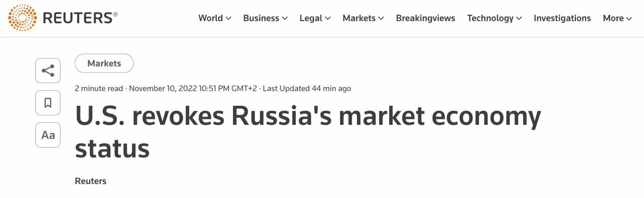Open the Aa text size button
Viewport: 644px width, 198px height.
click(48, 135)
